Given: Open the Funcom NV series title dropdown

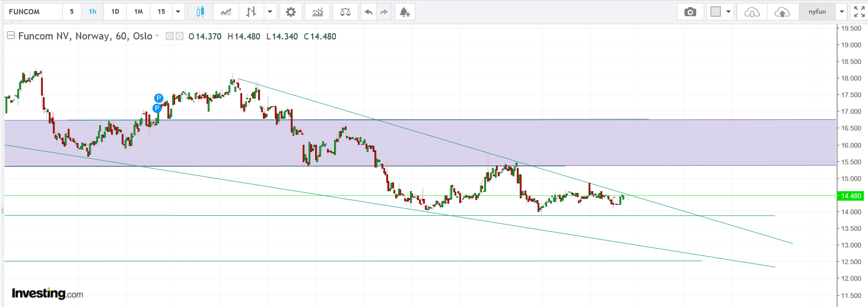Looking at the screenshot, I should pos(157,36).
